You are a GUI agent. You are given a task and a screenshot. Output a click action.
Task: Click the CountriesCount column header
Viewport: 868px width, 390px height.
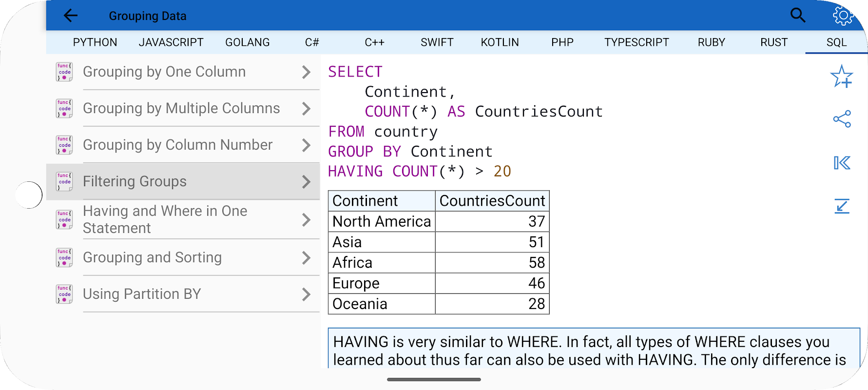pyautogui.click(x=492, y=201)
